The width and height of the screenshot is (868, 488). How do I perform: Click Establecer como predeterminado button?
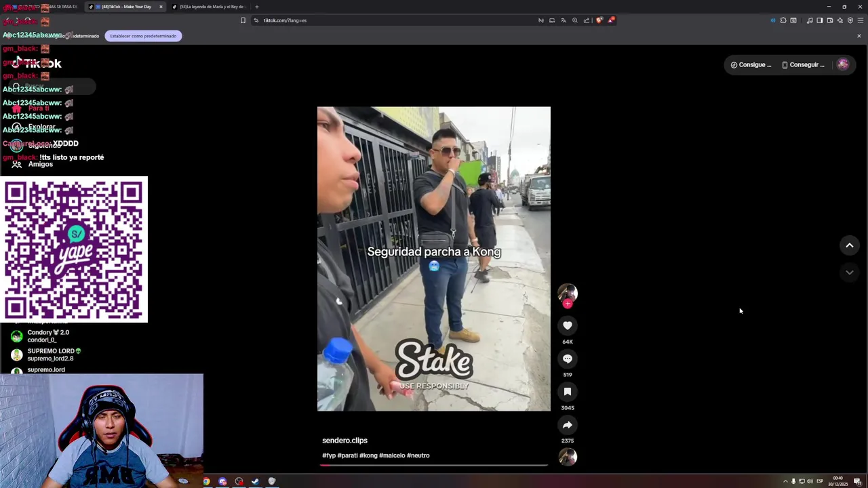point(143,36)
